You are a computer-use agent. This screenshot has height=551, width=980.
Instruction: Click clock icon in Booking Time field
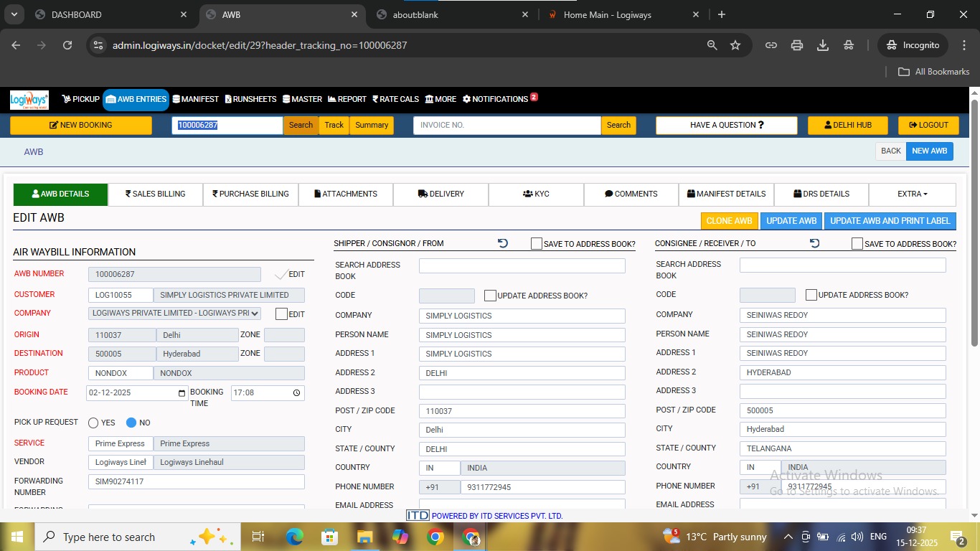[x=296, y=393]
